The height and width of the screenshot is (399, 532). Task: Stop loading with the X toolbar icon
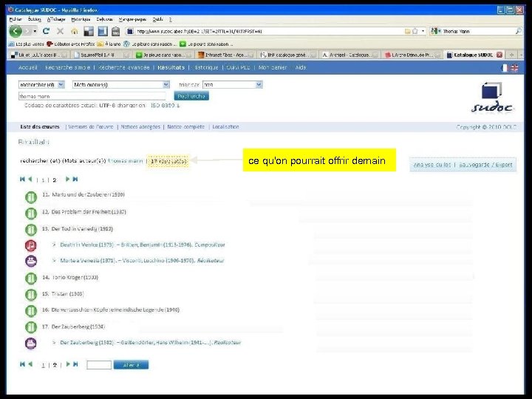[x=60, y=32]
